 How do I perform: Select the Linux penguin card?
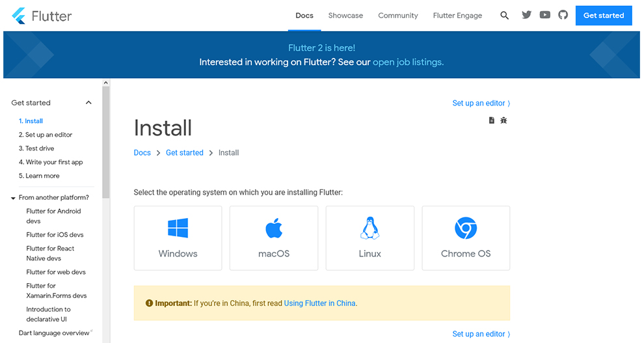[x=370, y=238]
